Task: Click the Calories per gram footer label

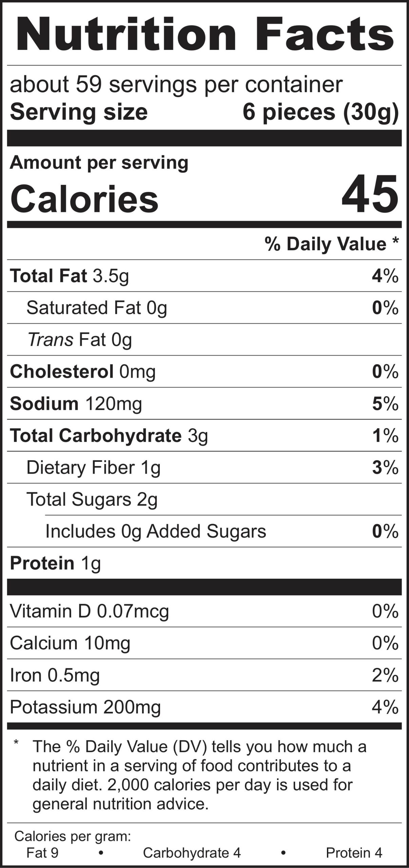Action: coord(73,836)
